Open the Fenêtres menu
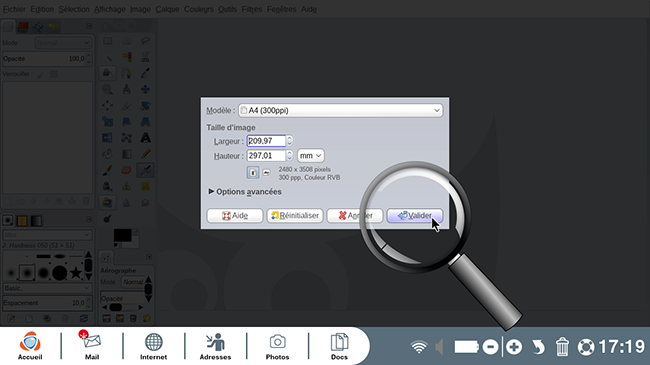Image resolution: width=650 pixels, height=365 pixels. pyautogui.click(x=281, y=9)
